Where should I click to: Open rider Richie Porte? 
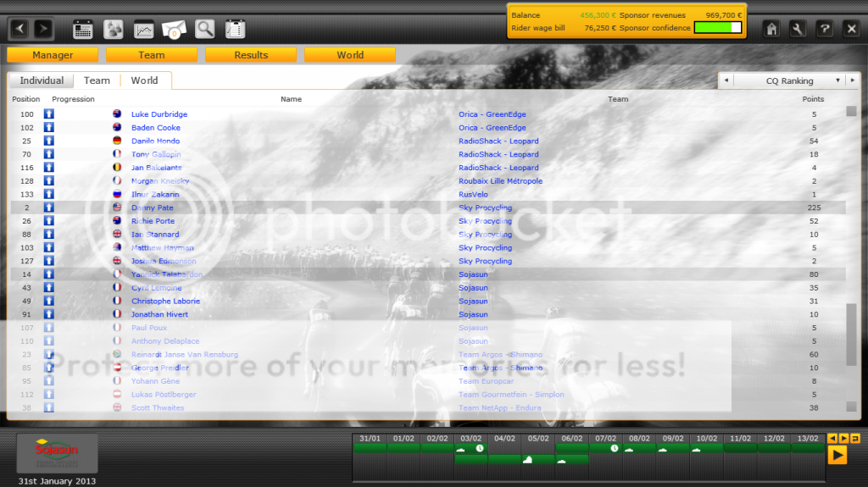pos(153,221)
